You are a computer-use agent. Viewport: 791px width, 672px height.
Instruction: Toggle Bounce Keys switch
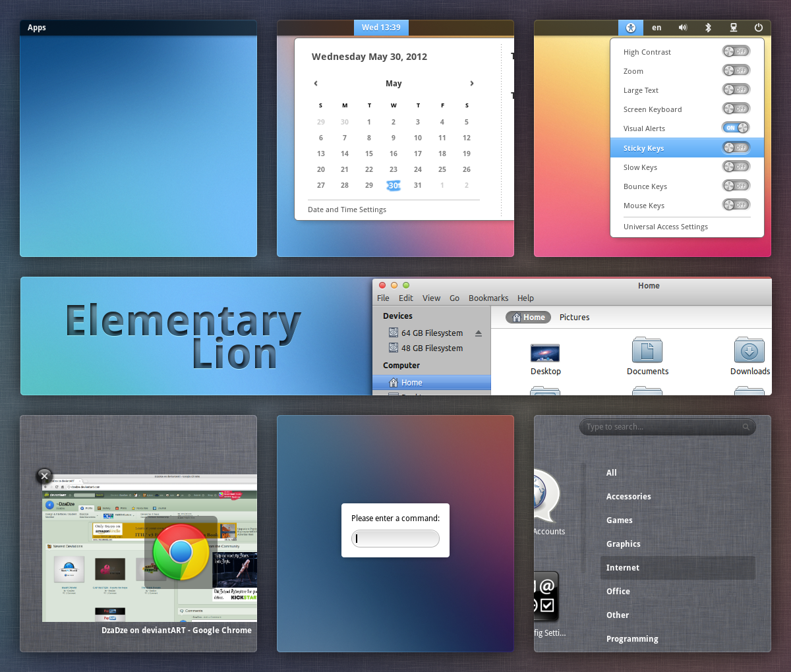(736, 186)
